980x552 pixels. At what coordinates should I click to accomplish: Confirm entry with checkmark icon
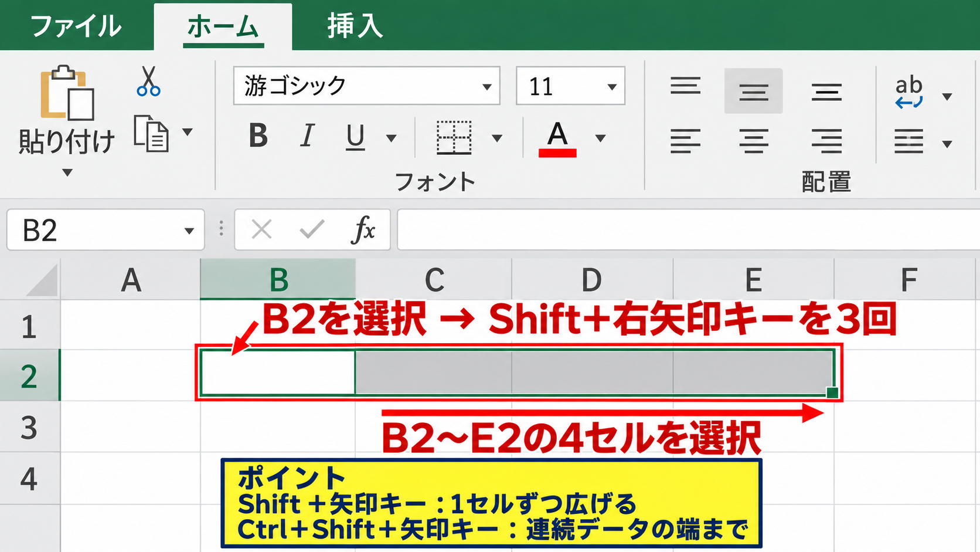click(x=312, y=229)
